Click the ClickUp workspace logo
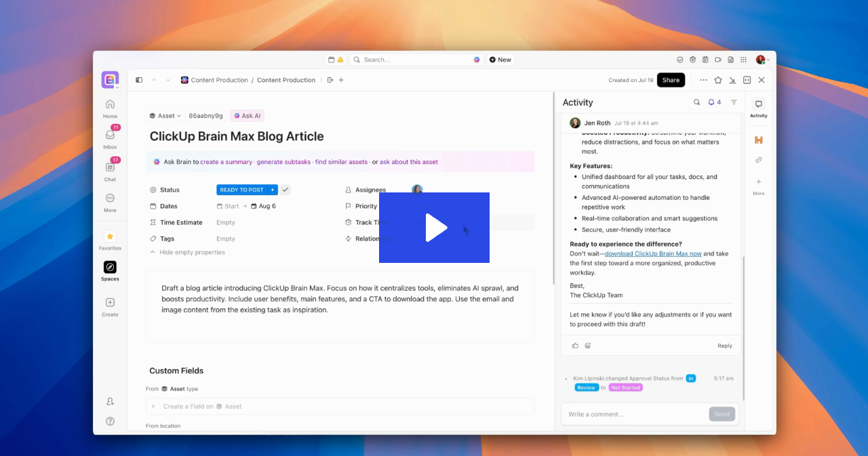 click(x=110, y=79)
